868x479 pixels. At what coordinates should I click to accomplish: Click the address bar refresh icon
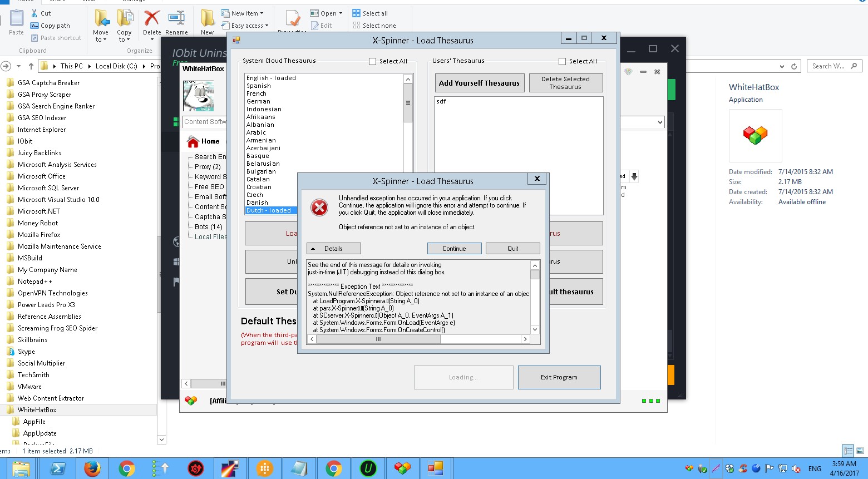coord(794,66)
